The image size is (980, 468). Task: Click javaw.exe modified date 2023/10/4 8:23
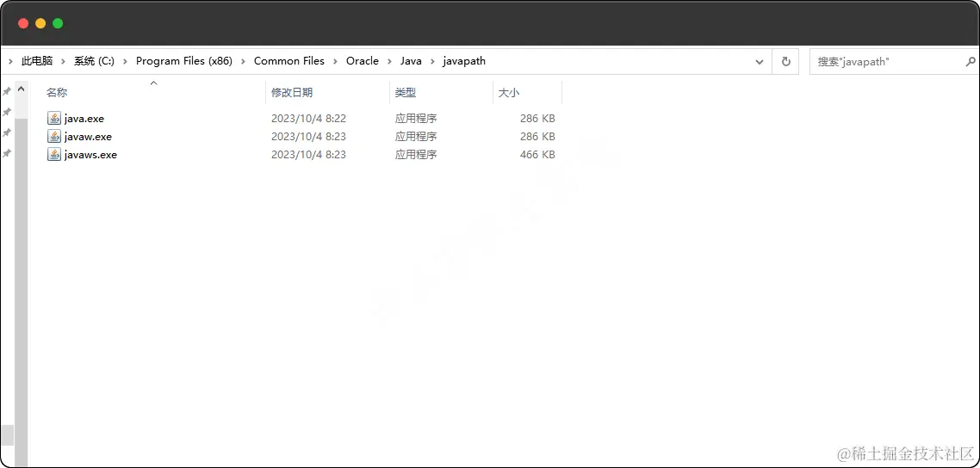(309, 137)
